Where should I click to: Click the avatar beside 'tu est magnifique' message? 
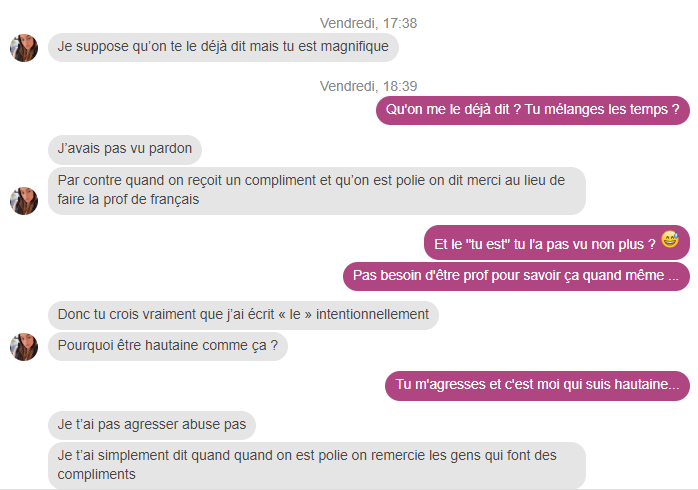point(24,48)
